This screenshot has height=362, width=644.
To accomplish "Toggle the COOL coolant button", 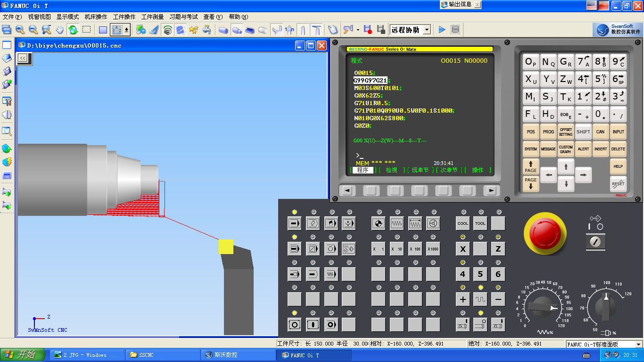I will tap(463, 223).
